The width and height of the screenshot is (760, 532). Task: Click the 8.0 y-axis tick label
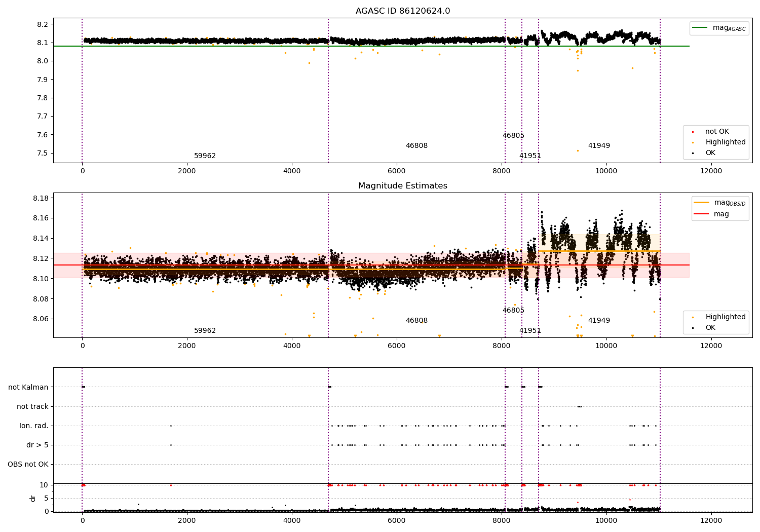pyautogui.click(x=43, y=61)
